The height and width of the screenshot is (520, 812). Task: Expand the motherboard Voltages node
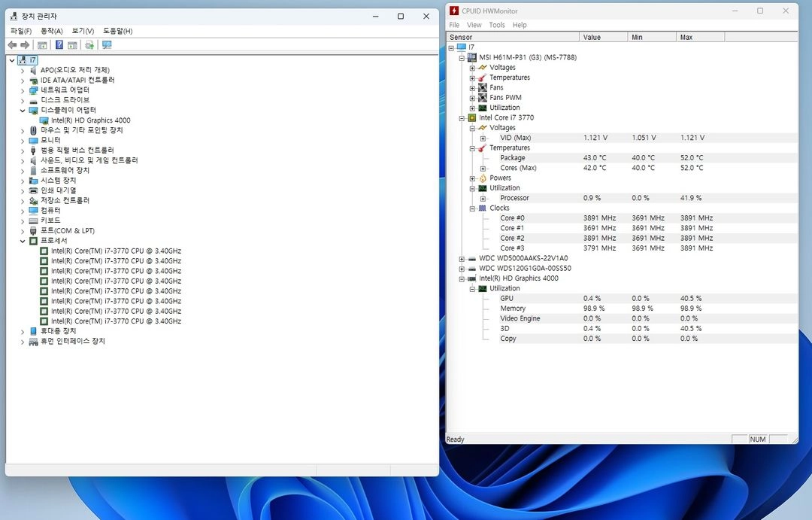pyautogui.click(x=472, y=68)
